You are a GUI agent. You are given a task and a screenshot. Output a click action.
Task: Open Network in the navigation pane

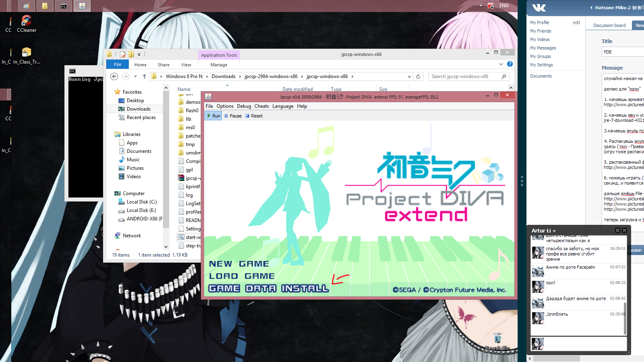point(132,236)
